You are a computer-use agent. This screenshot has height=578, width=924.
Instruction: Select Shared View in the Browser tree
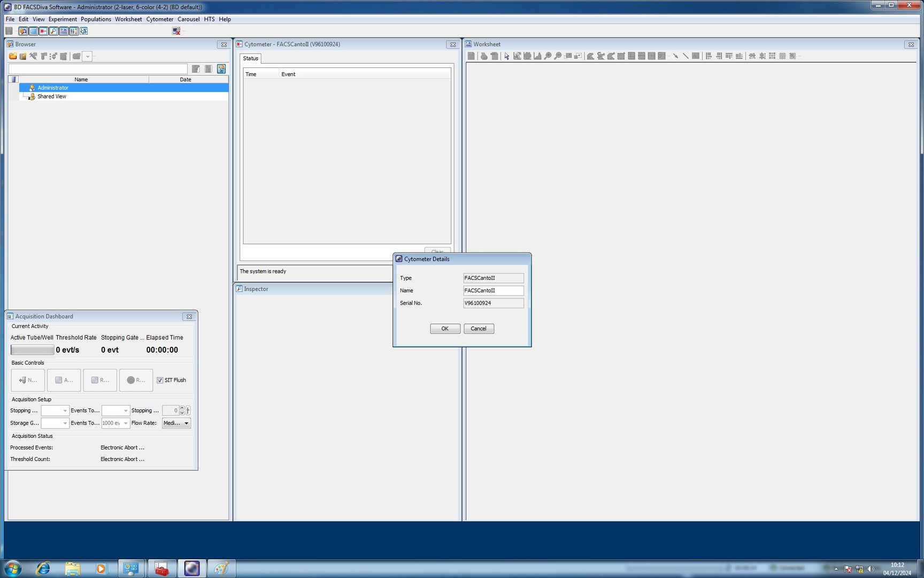[51, 96]
